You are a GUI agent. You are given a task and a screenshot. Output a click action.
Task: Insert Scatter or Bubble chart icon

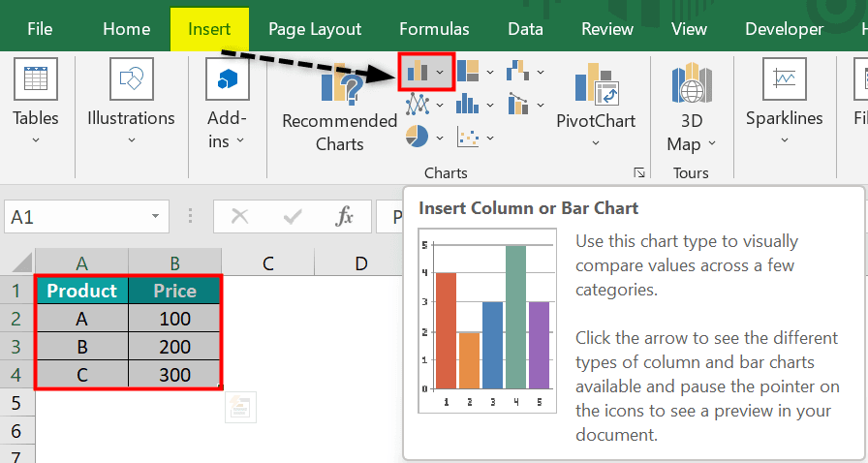point(468,137)
